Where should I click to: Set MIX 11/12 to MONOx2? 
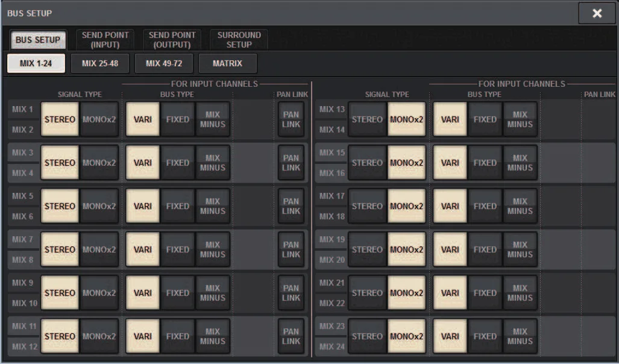99,336
